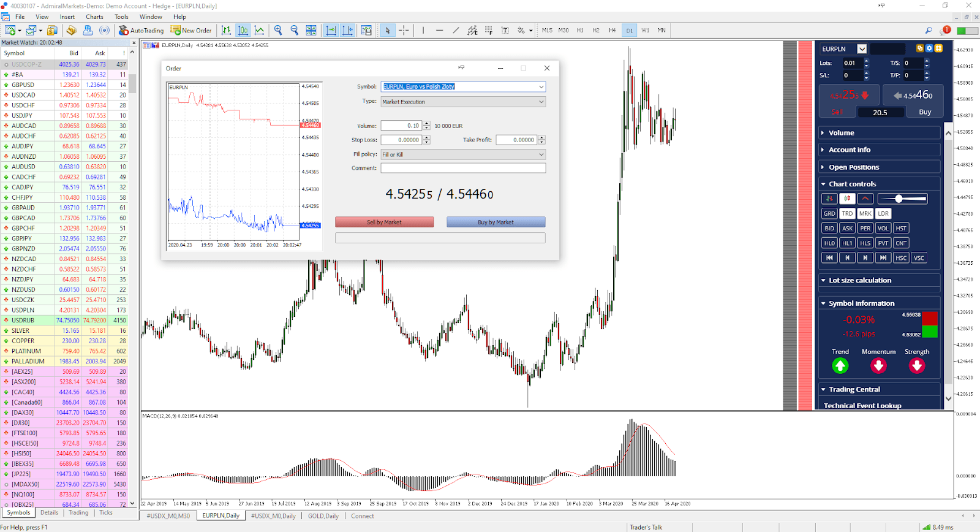Open the EURPLN symbol dropdown in trade panel
Viewport: 980px width, 532px height.
862,49
